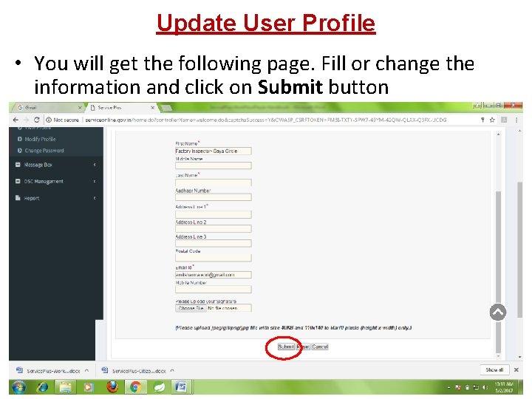Click the Mobile Number field

[214, 290]
